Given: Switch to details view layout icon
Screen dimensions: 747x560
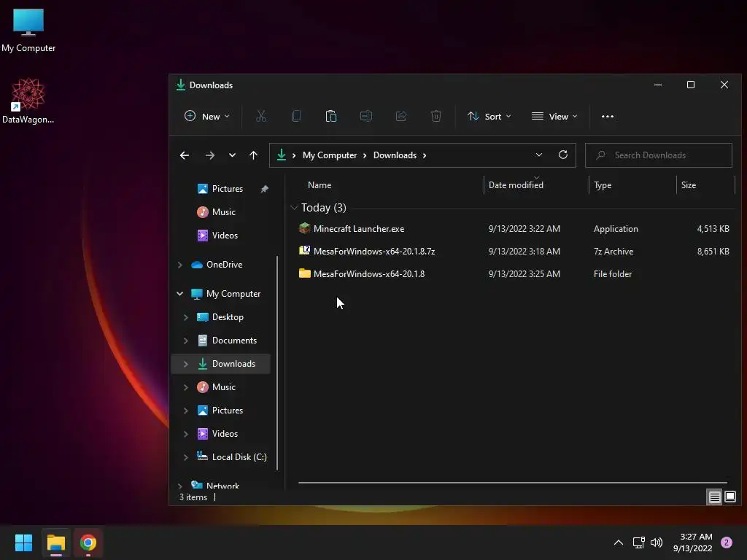Looking at the screenshot, I should (715, 497).
